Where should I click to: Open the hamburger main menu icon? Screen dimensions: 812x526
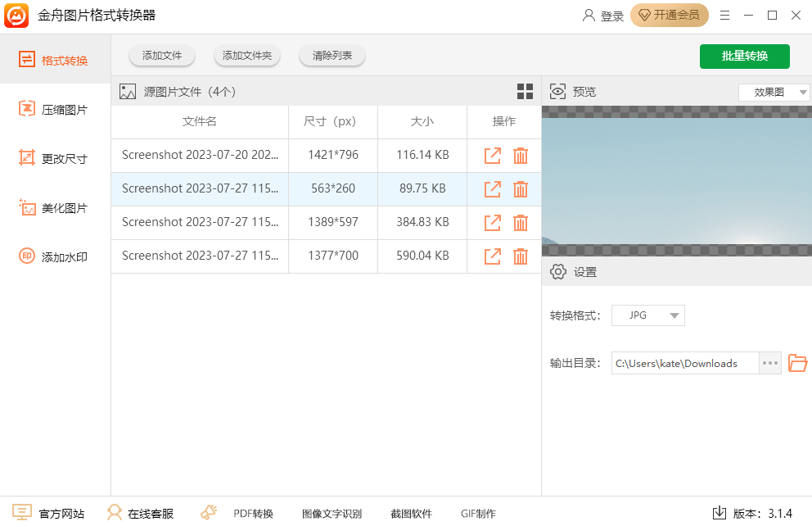pos(724,16)
